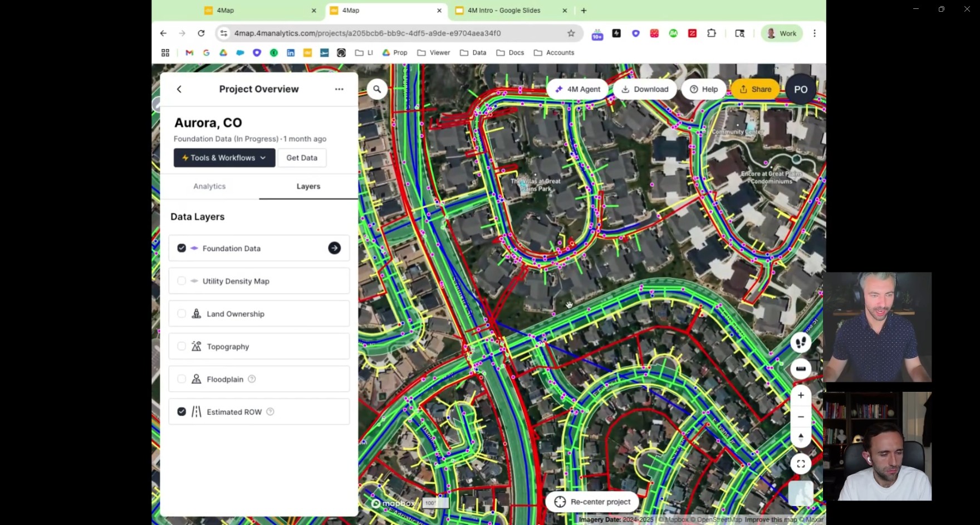Click the street view footprints button

pyautogui.click(x=801, y=342)
